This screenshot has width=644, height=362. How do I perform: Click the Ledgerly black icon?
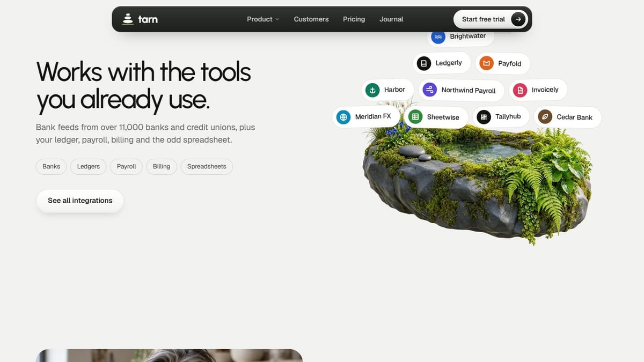tap(424, 63)
